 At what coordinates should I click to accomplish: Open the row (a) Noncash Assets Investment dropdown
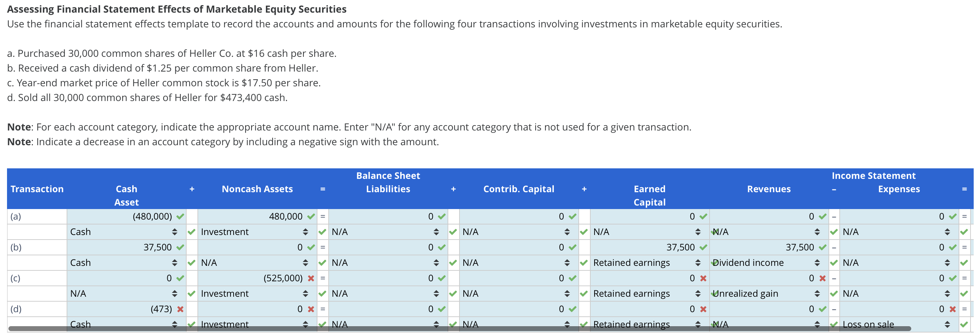click(x=257, y=232)
